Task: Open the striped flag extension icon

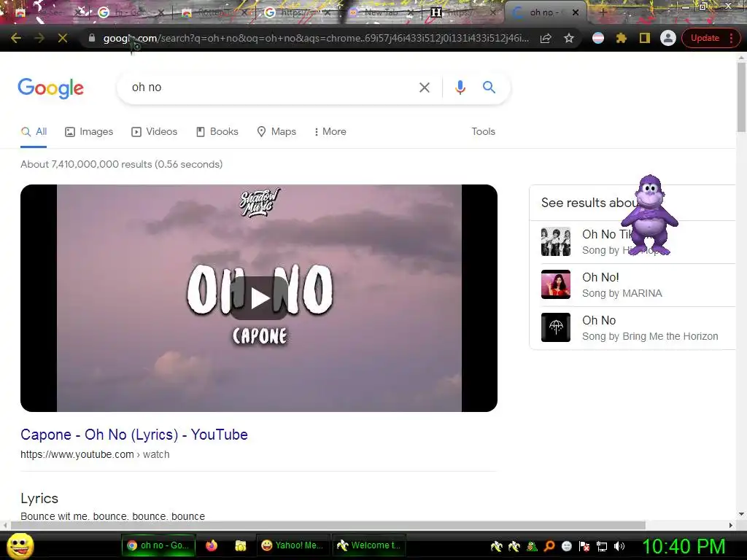Action: tap(598, 38)
